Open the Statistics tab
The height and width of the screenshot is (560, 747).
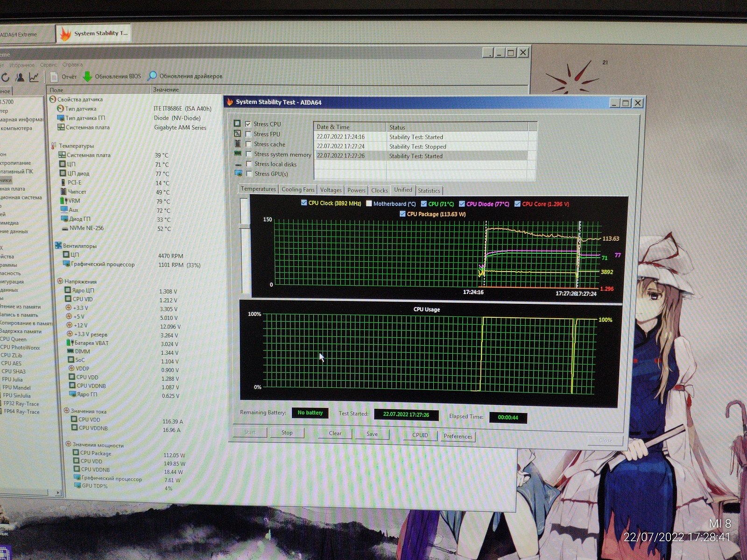tap(429, 190)
